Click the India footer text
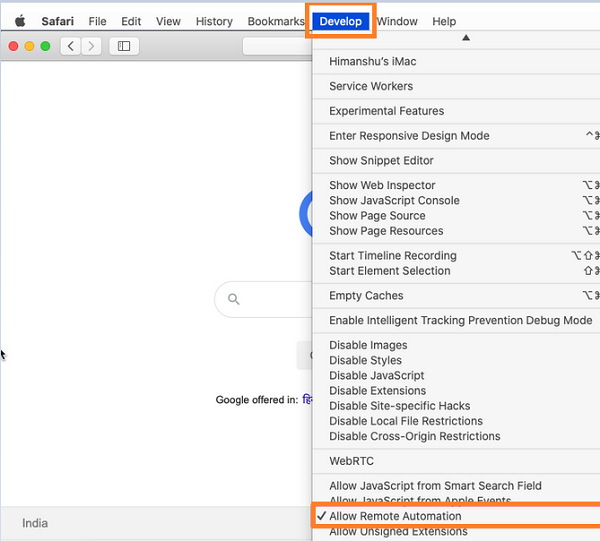Viewport: 600px width, 541px height. point(35,523)
